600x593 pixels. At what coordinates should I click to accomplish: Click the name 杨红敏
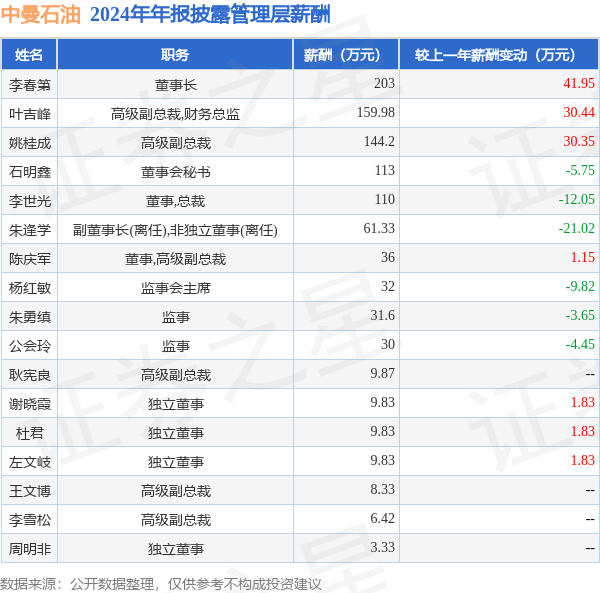(30, 288)
